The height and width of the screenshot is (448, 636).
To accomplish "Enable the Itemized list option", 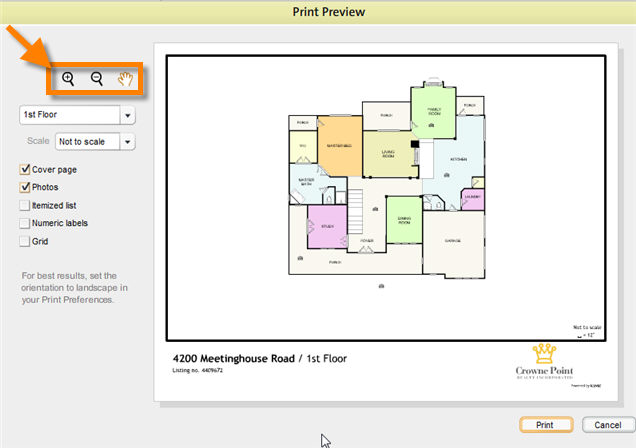I will [25, 206].
